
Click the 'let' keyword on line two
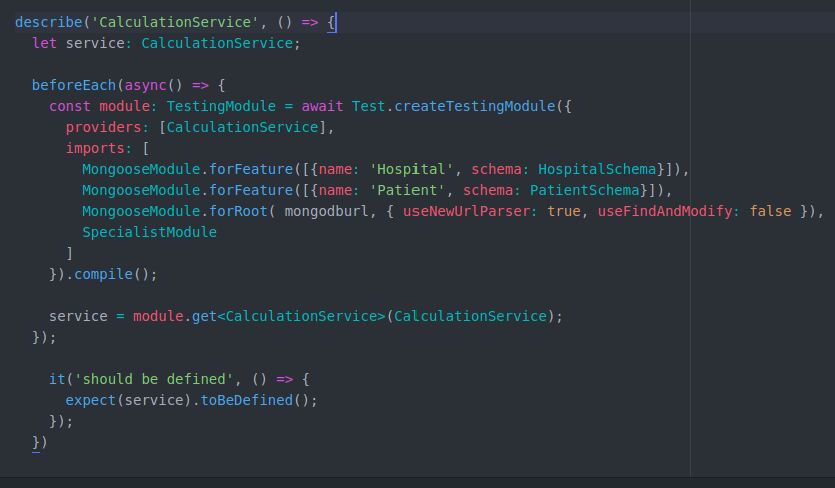pos(44,43)
